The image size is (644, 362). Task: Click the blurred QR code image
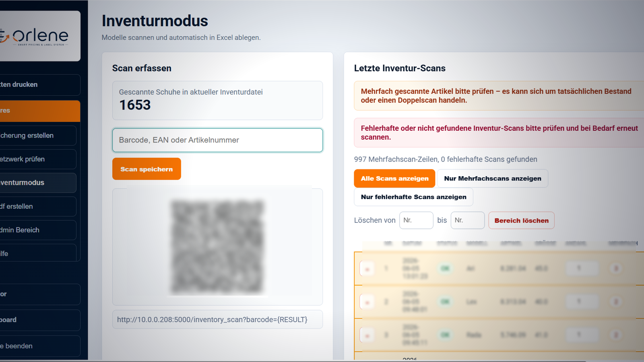(217, 247)
